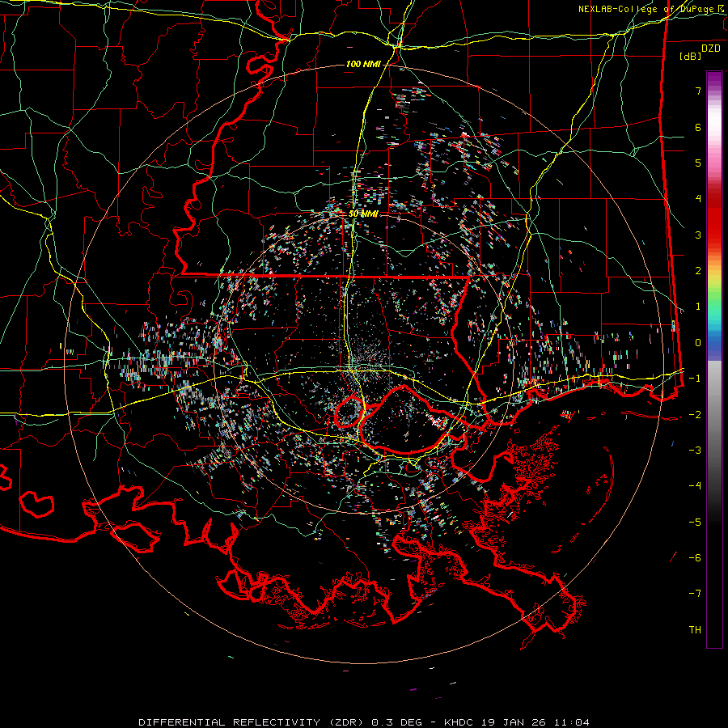Viewport: 728px width, 728px height.
Task: Click the 2 value on color scale
Action: click(698, 271)
